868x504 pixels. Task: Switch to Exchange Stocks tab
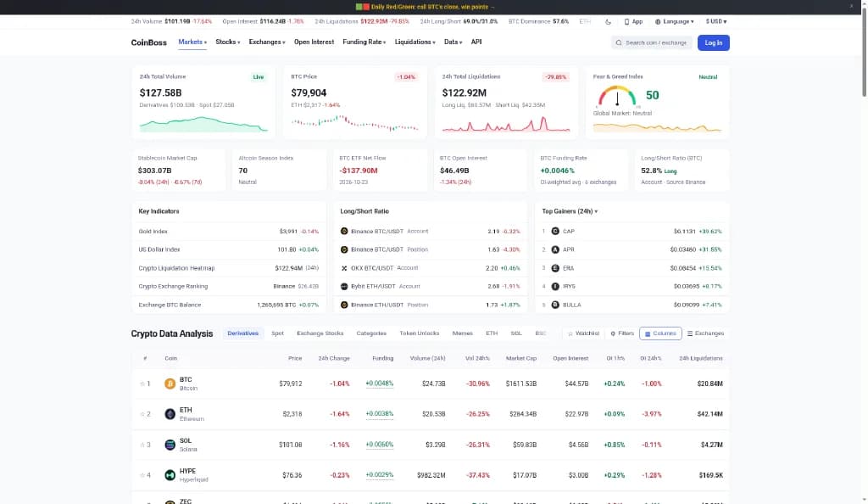point(320,333)
